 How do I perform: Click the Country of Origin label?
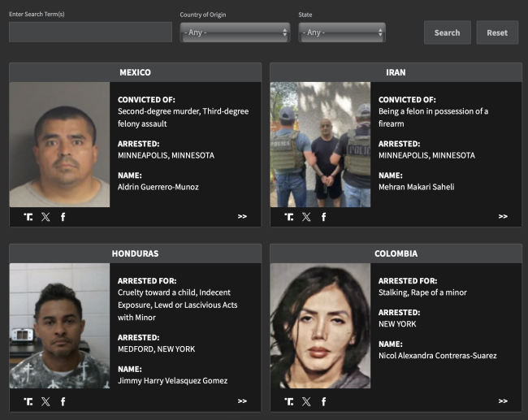tap(203, 15)
